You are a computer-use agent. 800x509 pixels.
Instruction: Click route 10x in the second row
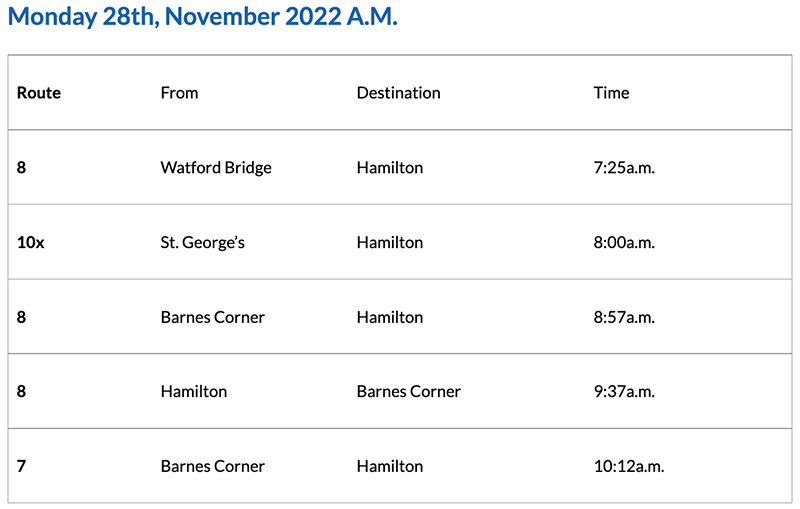pyautogui.click(x=31, y=243)
